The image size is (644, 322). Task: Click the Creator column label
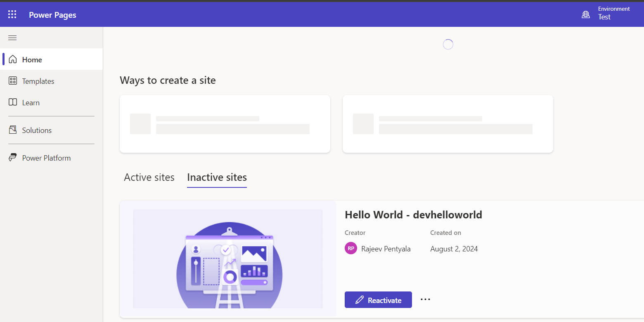click(x=355, y=233)
